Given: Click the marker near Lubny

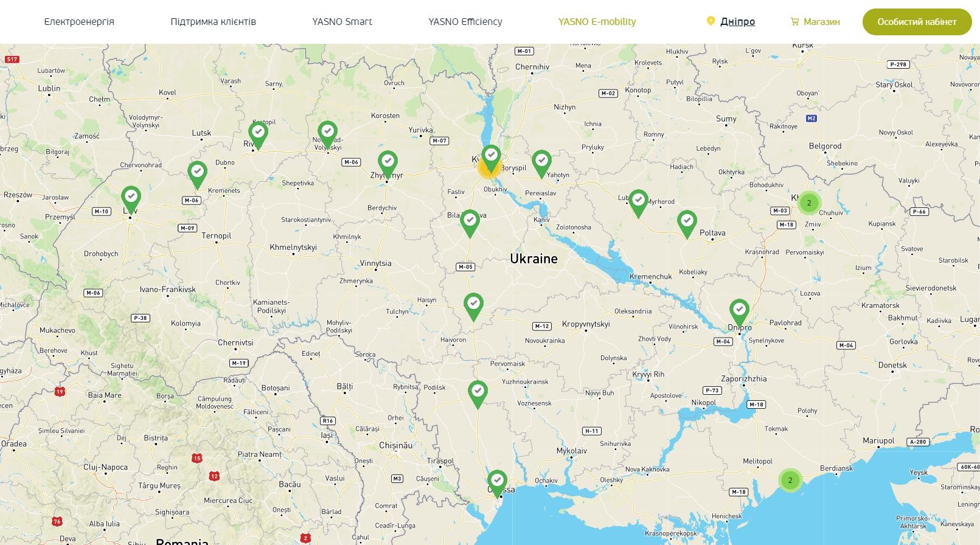Looking at the screenshot, I should (638, 201).
